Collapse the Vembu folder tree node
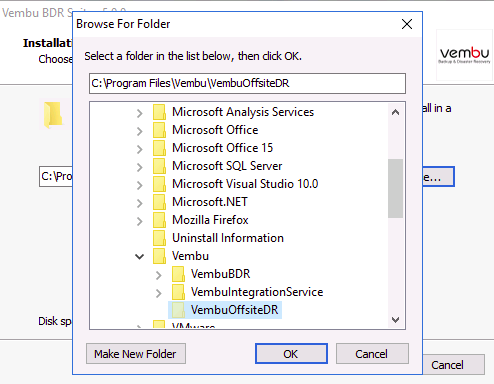 click(139, 256)
